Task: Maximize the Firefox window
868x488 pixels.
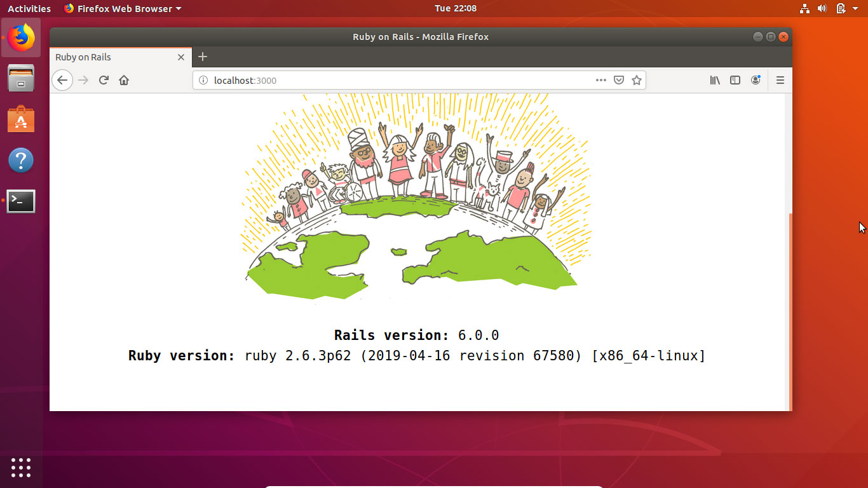Action: pyautogui.click(x=771, y=36)
